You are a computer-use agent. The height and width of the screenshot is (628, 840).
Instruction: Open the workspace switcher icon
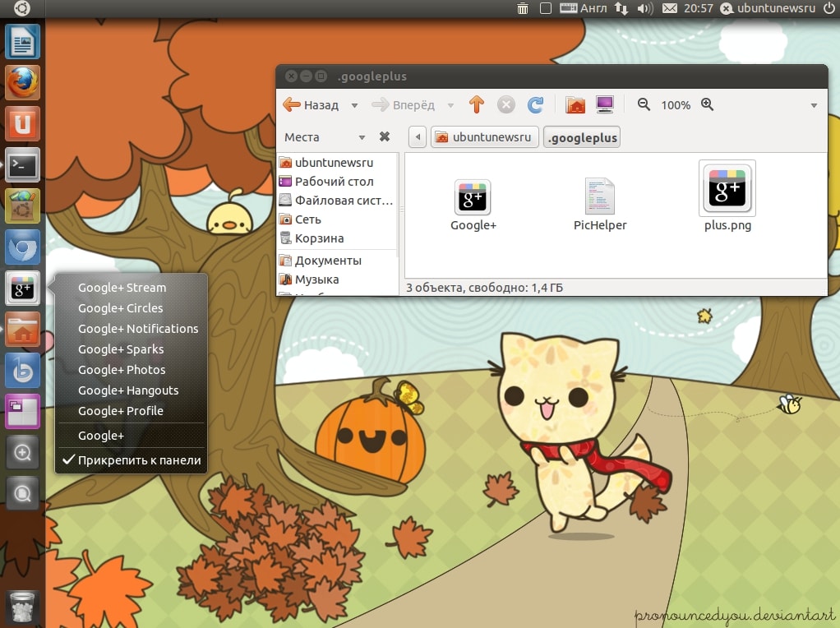click(x=22, y=412)
